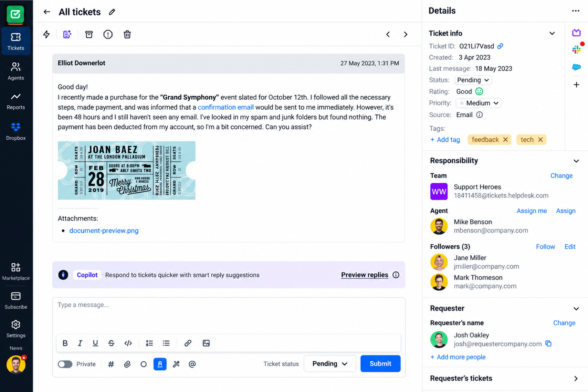The width and height of the screenshot is (588, 392).
Task: Remove the feedback tag
Action: [505, 140]
